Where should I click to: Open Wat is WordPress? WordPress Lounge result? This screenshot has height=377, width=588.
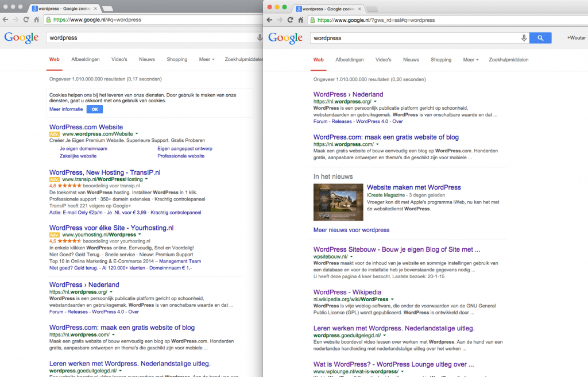point(394,364)
